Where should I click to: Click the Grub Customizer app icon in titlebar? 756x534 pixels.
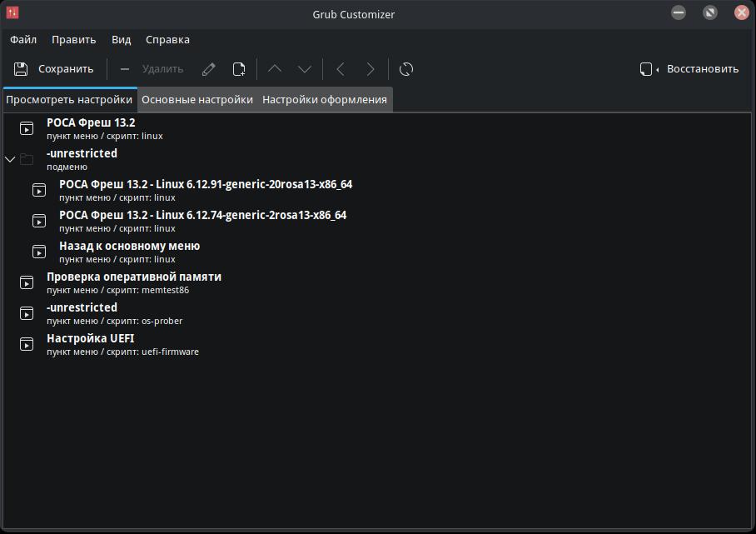click(12, 13)
